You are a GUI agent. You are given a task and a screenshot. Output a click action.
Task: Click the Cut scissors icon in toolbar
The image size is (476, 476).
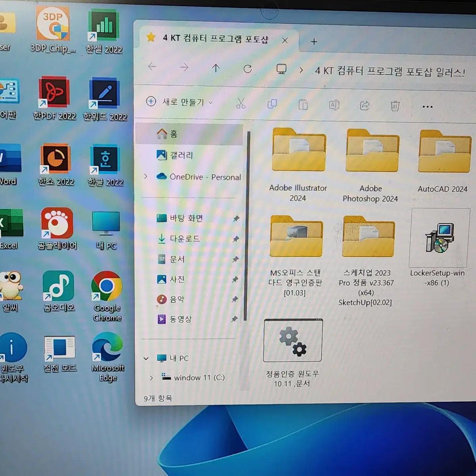(241, 104)
